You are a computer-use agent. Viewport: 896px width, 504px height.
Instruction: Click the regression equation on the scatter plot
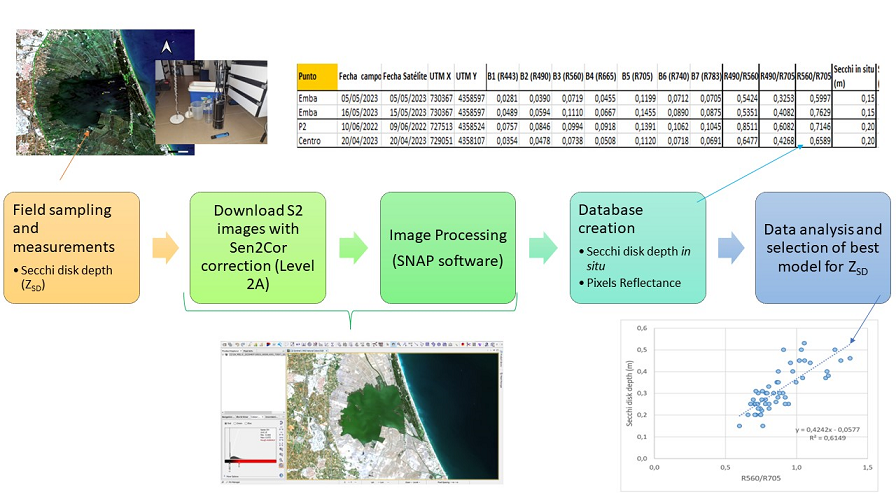[826, 431]
